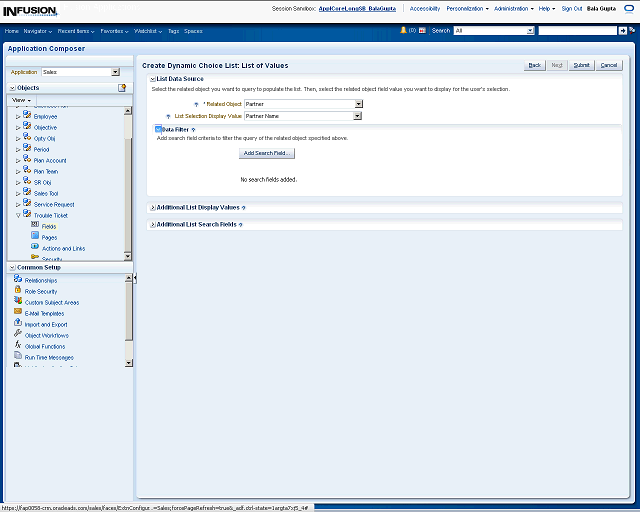
Task: Open the List Selection Display Value dropdown
Action: click(x=358, y=116)
